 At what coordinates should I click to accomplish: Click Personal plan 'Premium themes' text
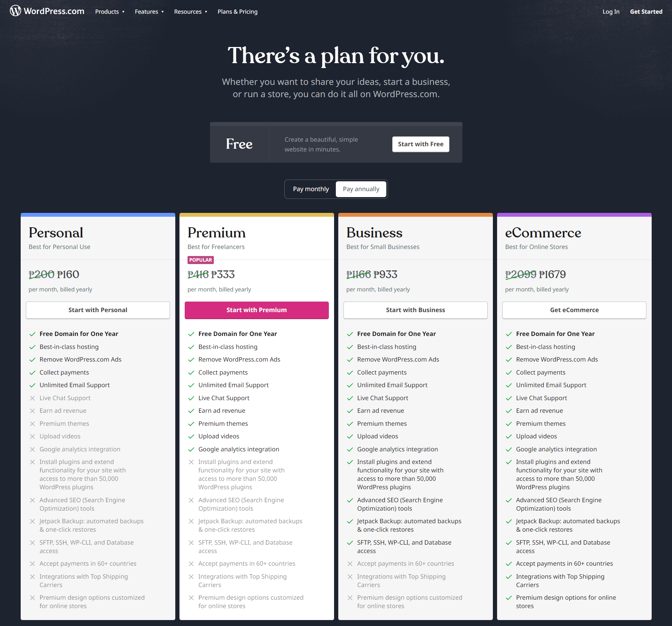coord(64,424)
